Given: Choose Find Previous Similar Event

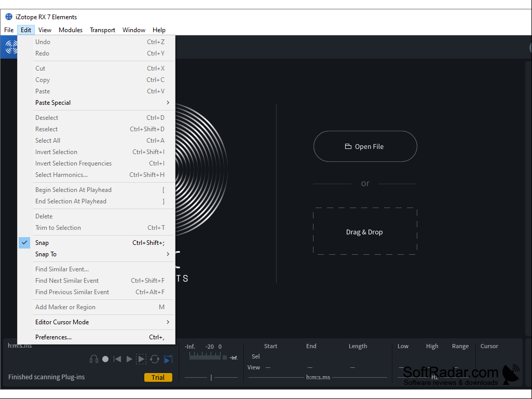Looking at the screenshot, I should click(x=97, y=292).
